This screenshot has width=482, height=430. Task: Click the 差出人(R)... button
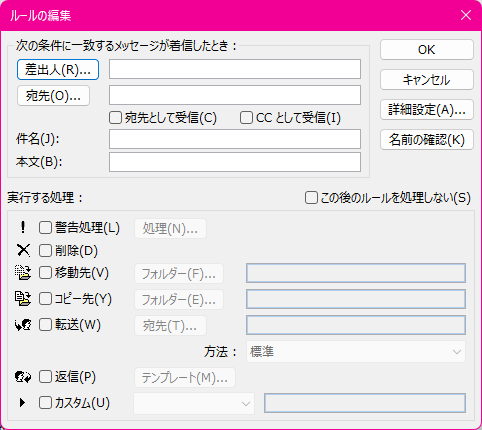(x=58, y=70)
